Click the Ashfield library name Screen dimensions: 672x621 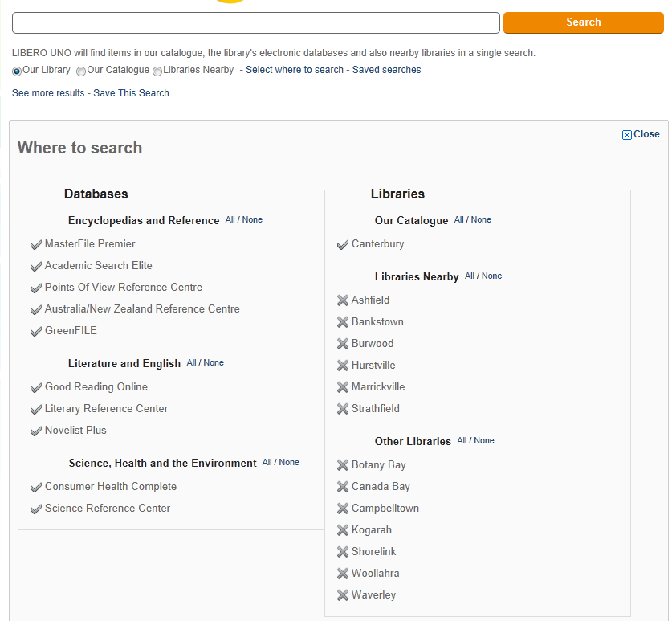[x=371, y=300]
